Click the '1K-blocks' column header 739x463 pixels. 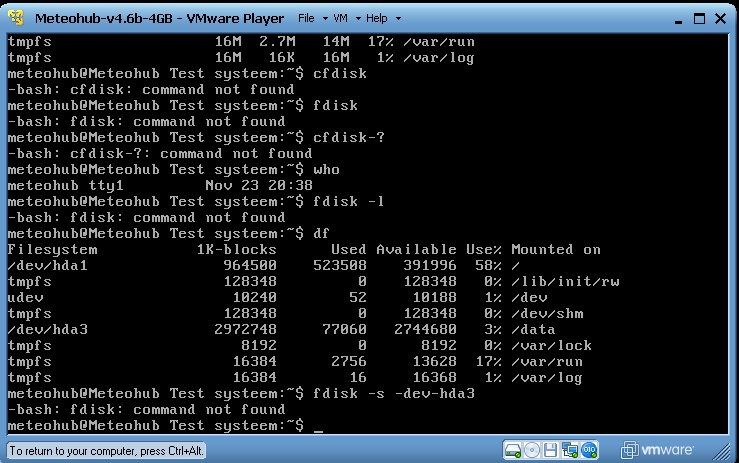(237, 249)
